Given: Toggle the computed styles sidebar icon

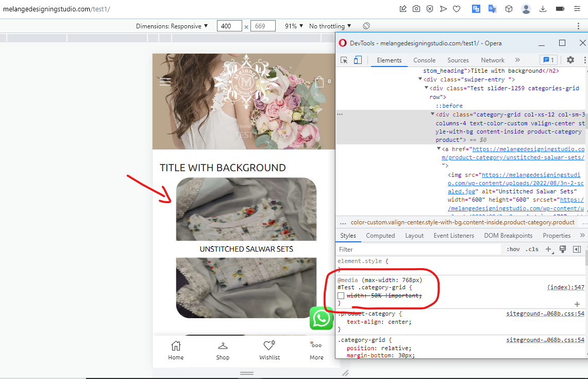Looking at the screenshot, I should [577, 249].
